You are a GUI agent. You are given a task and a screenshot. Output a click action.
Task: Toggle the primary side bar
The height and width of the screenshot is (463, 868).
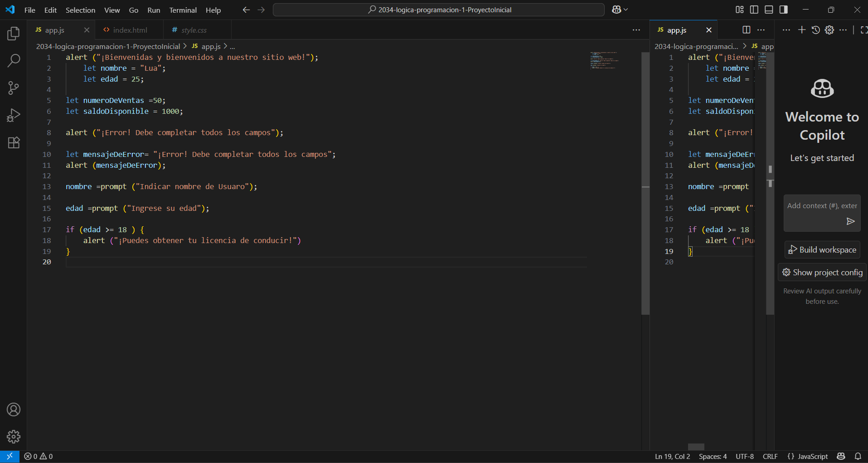754,10
